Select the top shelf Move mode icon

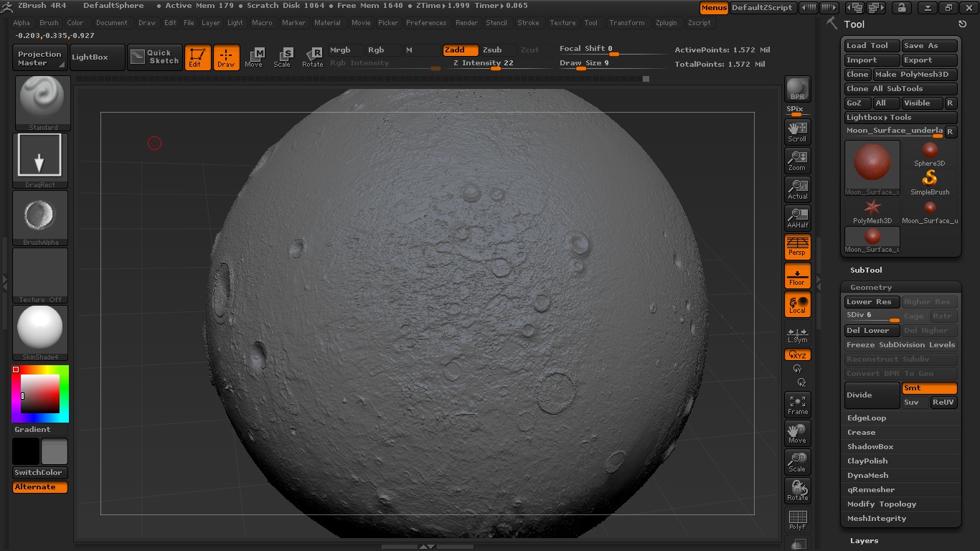pyautogui.click(x=254, y=58)
